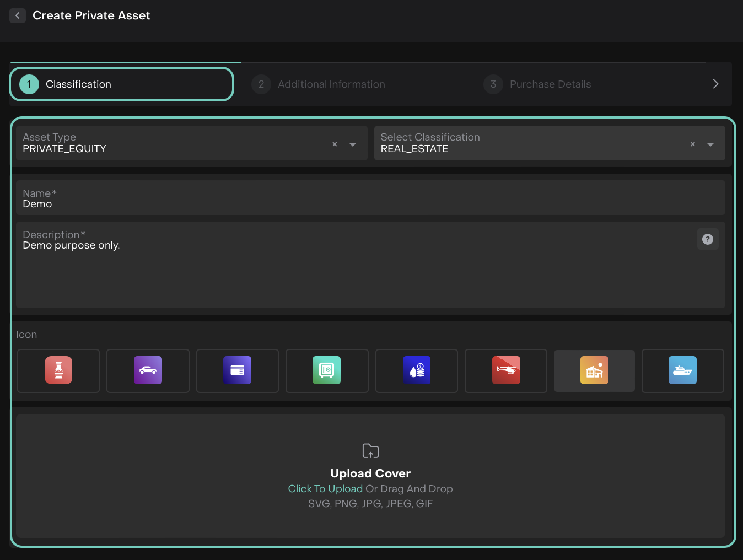
Task: Jump to Purchase Details step
Action: click(550, 84)
